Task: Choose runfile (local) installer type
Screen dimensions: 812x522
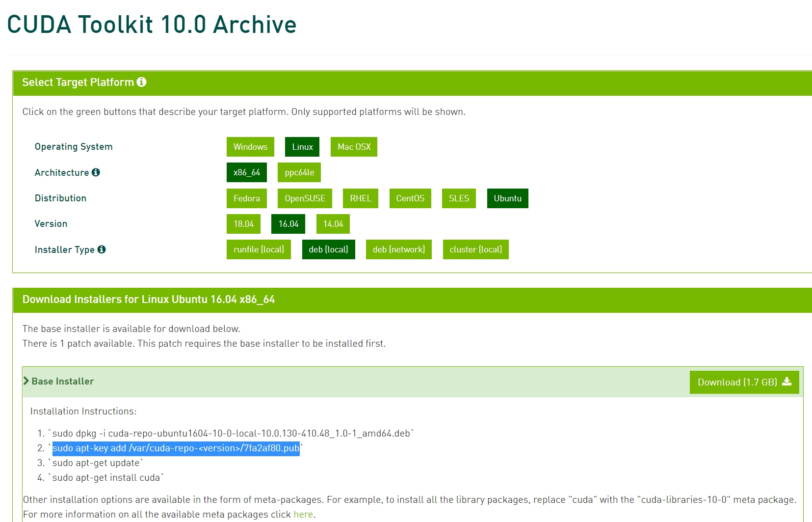Action: tap(259, 249)
